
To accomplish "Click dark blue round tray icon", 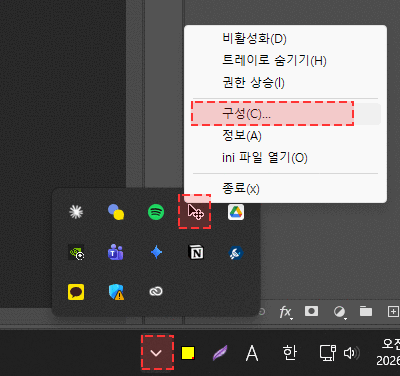I will [x=236, y=253].
